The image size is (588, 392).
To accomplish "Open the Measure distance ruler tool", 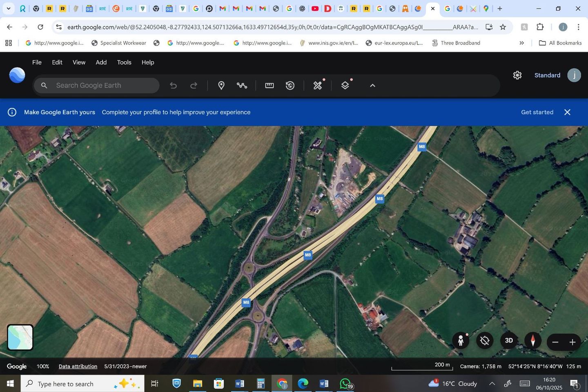I will click(x=269, y=85).
